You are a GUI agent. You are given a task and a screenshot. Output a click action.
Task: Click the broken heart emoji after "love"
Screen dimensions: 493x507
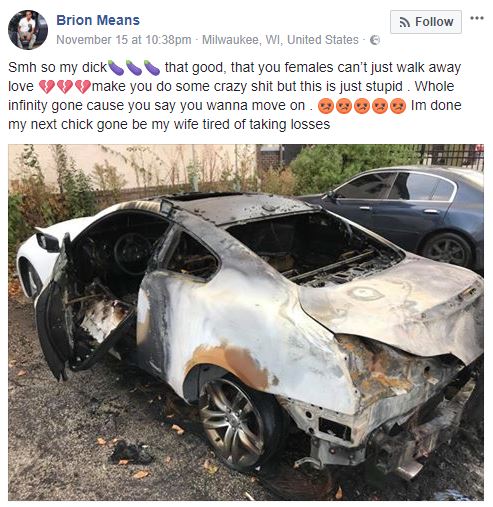(x=47, y=87)
